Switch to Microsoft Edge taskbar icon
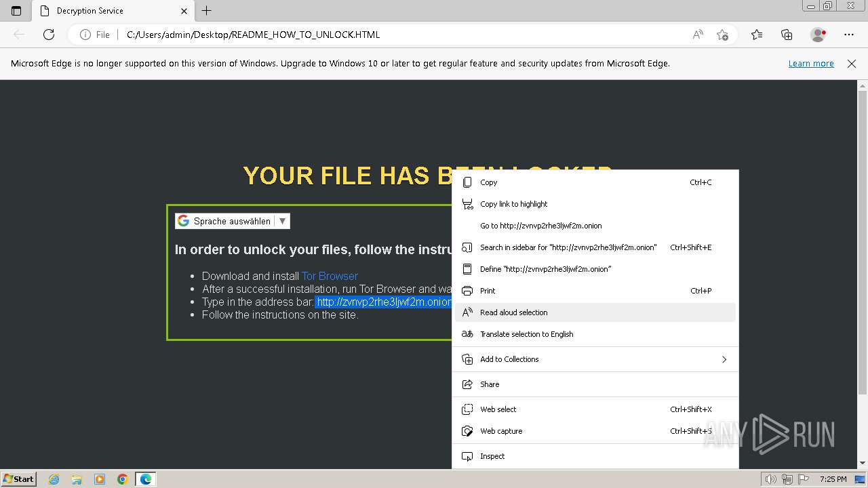The height and width of the screenshot is (488, 868). click(x=146, y=479)
